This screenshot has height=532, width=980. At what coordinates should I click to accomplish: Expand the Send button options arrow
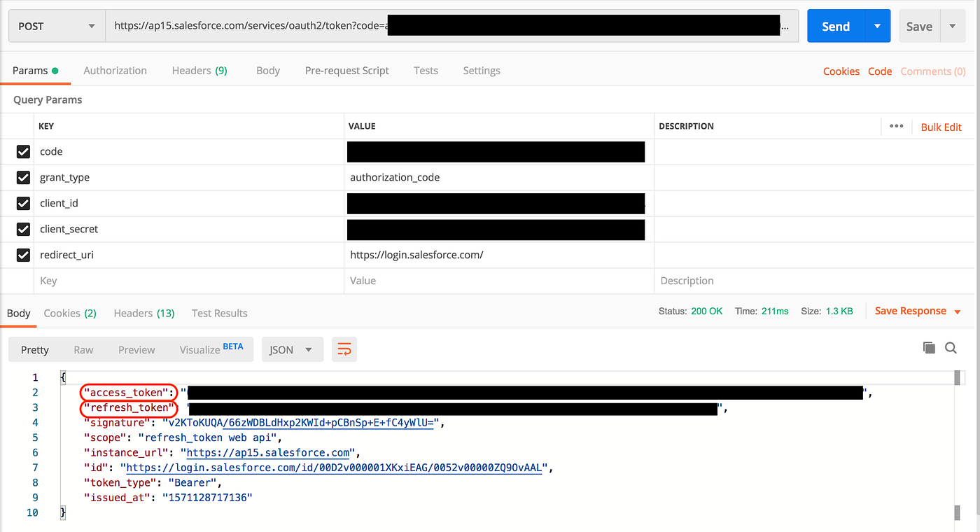pyautogui.click(x=877, y=26)
